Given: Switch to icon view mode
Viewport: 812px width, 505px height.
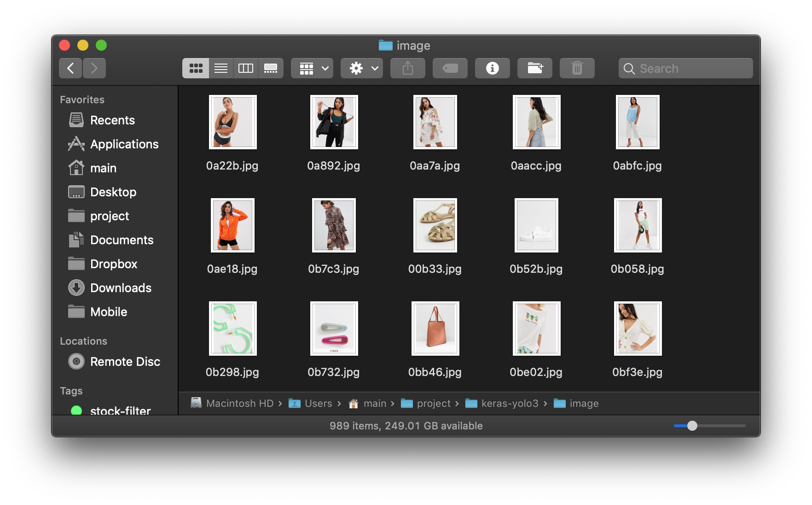Looking at the screenshot, I should (x=196, y=68).
